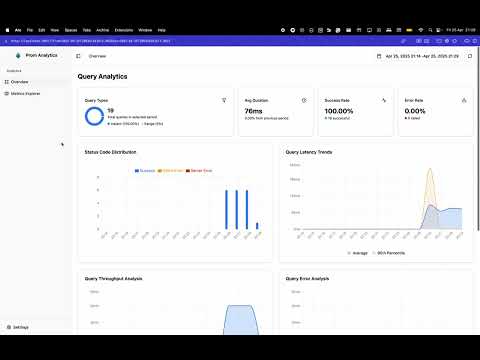This screenshot has width=480, height=360.
Task: Open Metrics Explorer in sidebar
Action: click(35, 94)
